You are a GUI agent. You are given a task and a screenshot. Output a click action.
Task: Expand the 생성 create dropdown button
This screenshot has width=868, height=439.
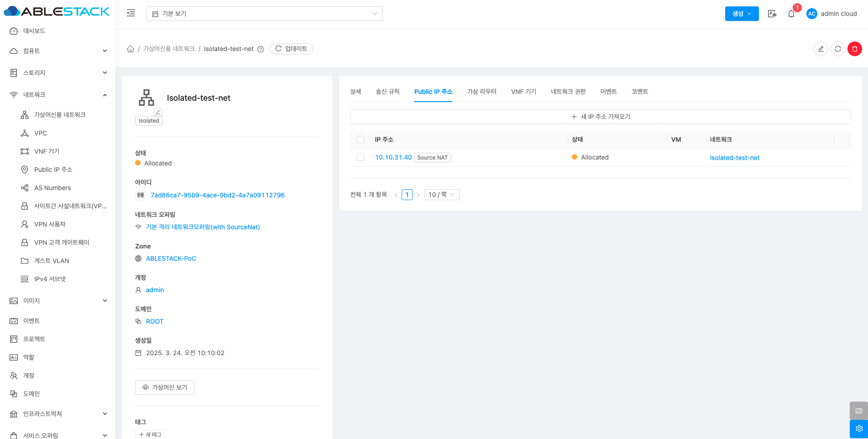tap(742, 14)
